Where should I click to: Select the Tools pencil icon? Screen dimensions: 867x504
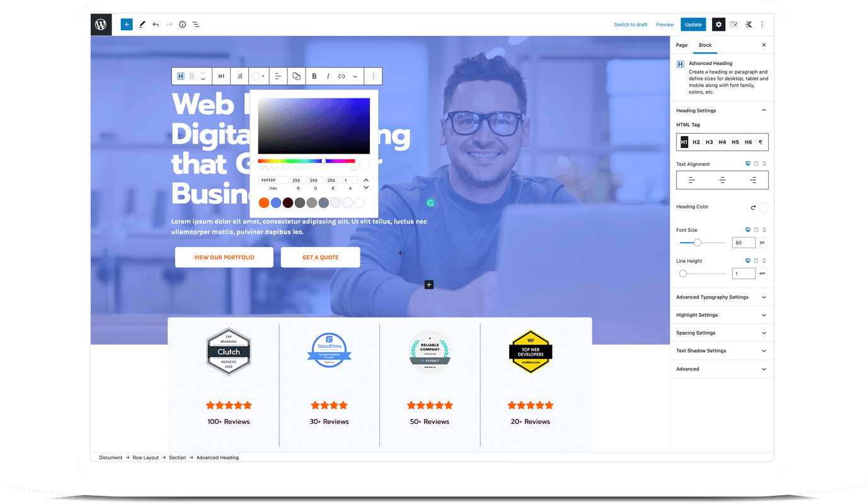pos(142,25)
